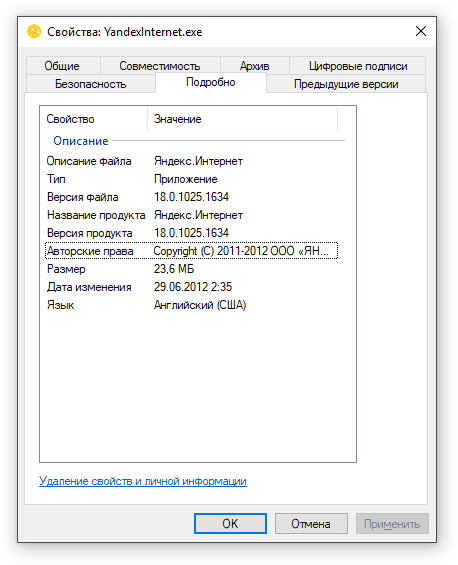Viewport: 458px width, 565px height.
Task: Select the Описание файла row
Action: (x=192, y=161)
